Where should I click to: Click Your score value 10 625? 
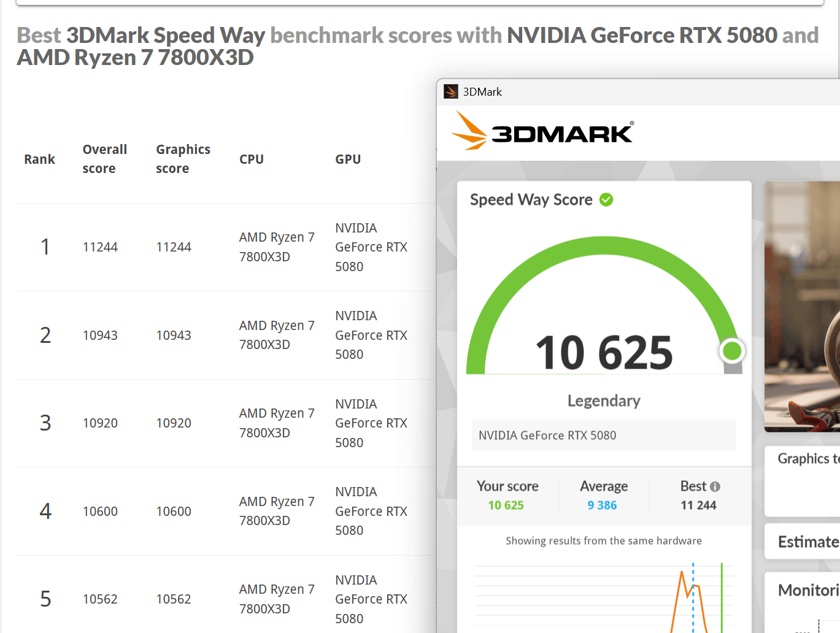click(506, 505)
